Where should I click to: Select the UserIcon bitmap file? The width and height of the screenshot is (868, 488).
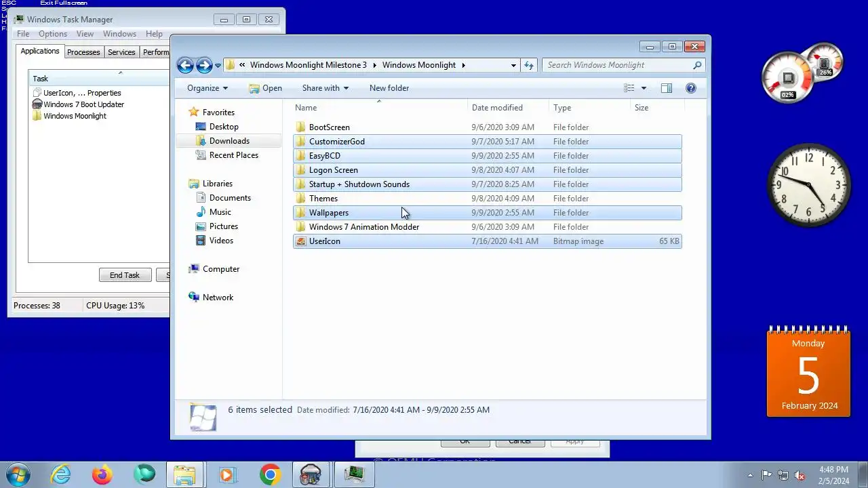click(488, 241)
